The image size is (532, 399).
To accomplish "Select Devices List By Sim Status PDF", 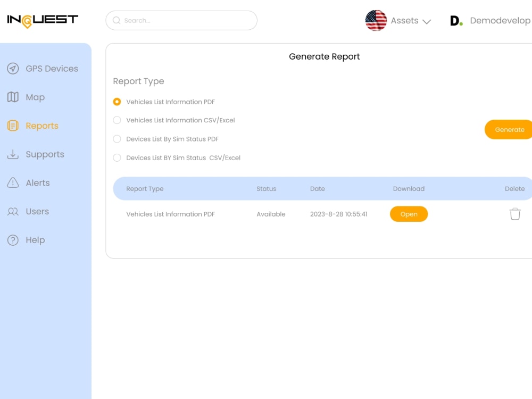I will (x=117, y=139).
